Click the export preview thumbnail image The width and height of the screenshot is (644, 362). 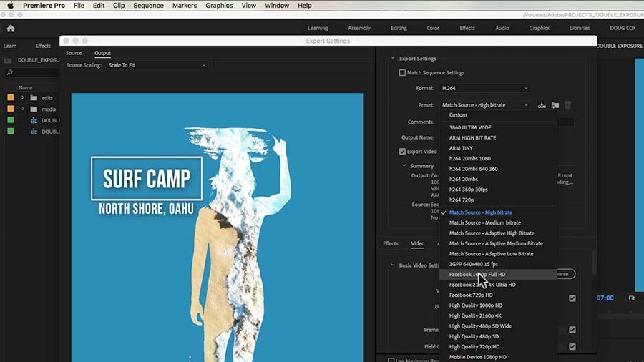pos(217,228)
